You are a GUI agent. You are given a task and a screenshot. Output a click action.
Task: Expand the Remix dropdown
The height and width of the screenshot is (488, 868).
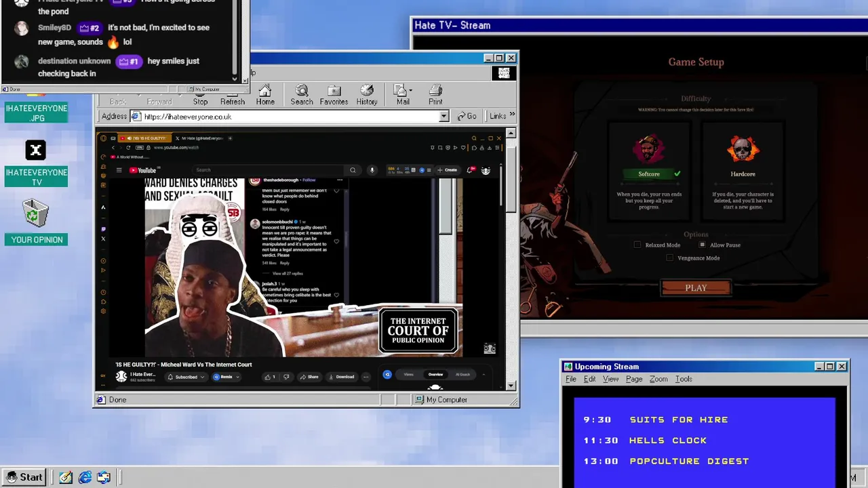pos(238,377)
